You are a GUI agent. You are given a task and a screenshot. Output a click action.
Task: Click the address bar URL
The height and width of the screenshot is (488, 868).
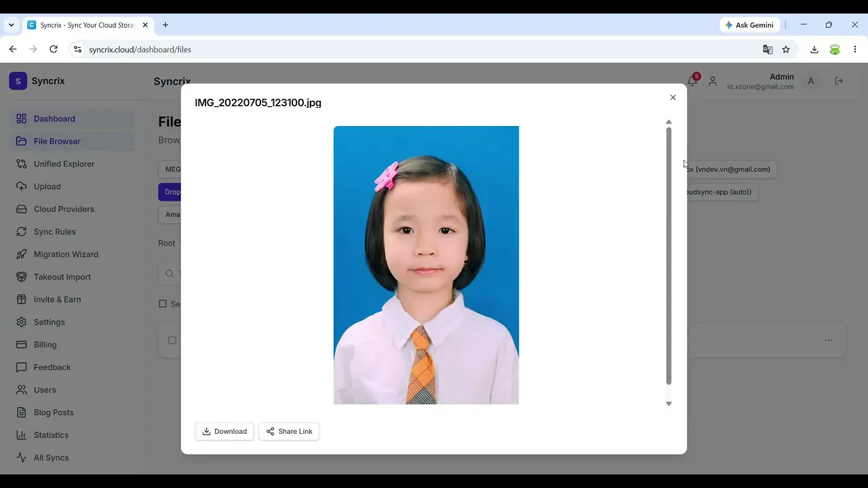(140, 49)
